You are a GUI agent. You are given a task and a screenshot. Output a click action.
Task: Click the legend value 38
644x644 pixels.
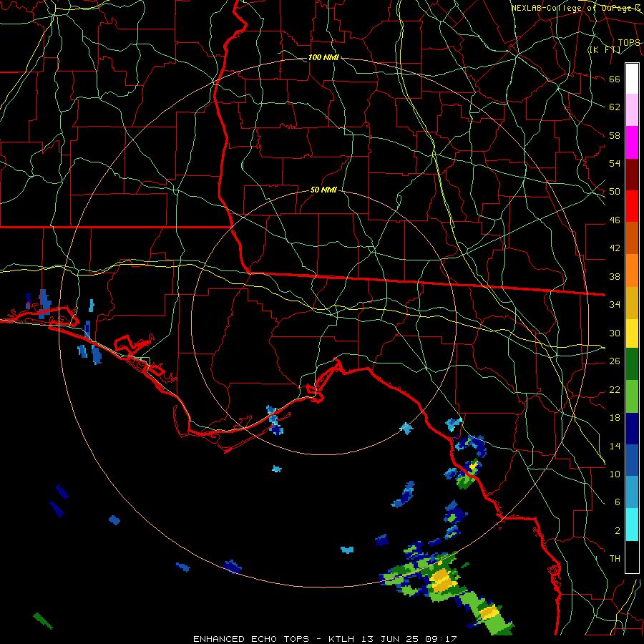pyautogui.click(x=615, y=277)
